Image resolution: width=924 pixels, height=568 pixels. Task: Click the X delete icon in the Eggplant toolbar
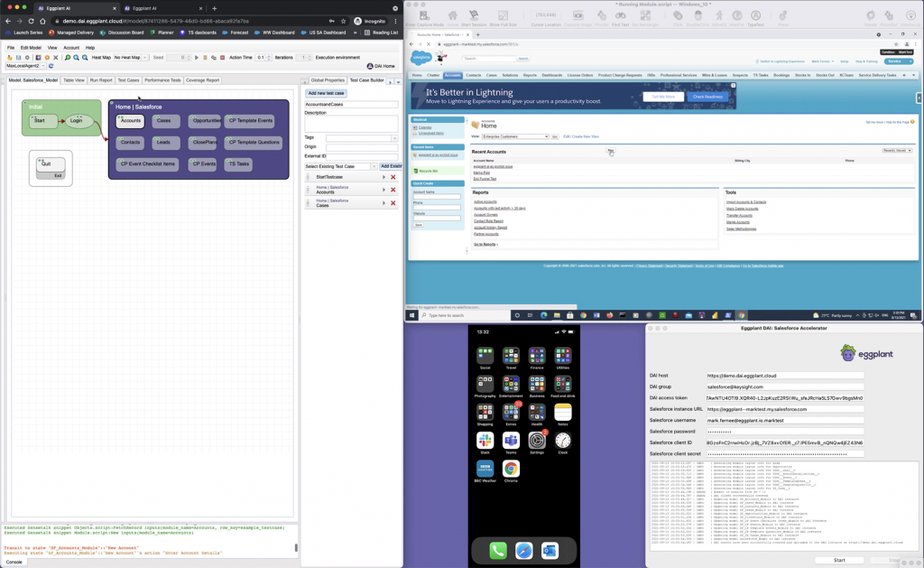coord(55,58)
